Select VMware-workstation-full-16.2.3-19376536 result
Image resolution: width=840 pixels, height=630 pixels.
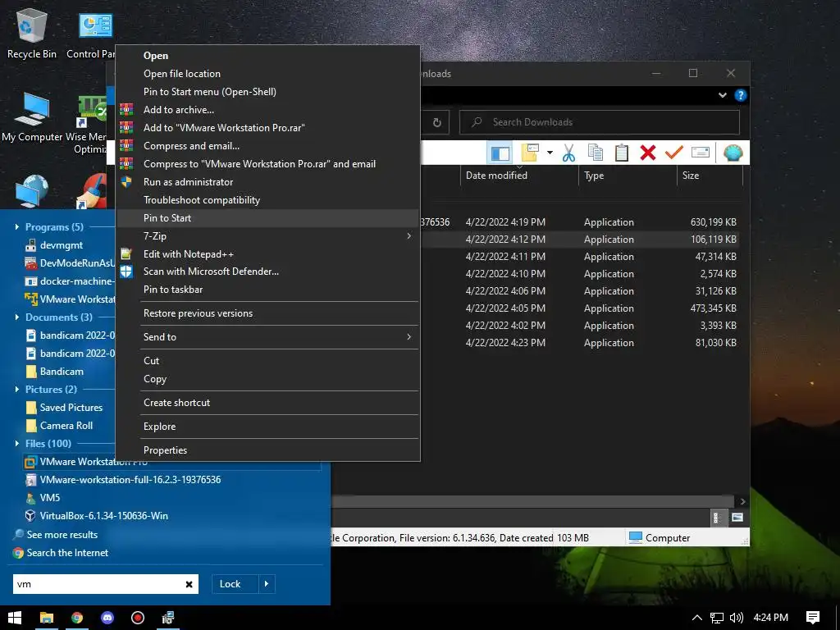130,480
